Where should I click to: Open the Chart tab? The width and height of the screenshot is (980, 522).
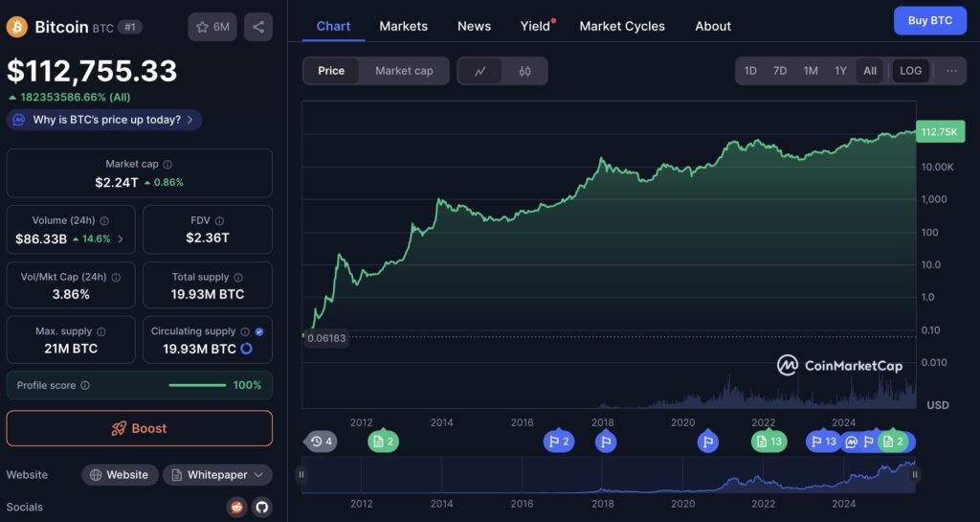coord(333,26)
